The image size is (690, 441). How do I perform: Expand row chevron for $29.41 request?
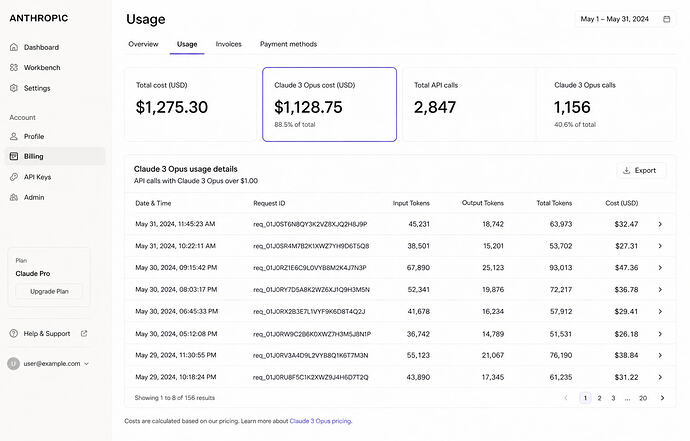click(660, 311)
